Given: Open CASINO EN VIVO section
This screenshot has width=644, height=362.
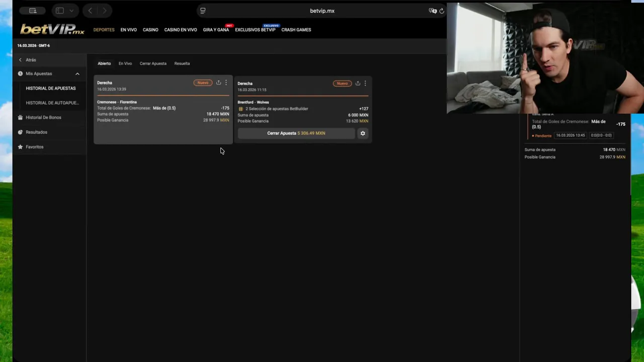Looking at the screenshot, I should (180, 30).
